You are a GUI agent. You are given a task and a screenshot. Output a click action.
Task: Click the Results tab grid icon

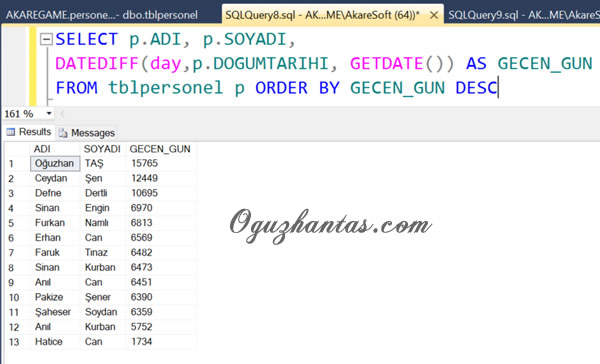tap(11, 132)
